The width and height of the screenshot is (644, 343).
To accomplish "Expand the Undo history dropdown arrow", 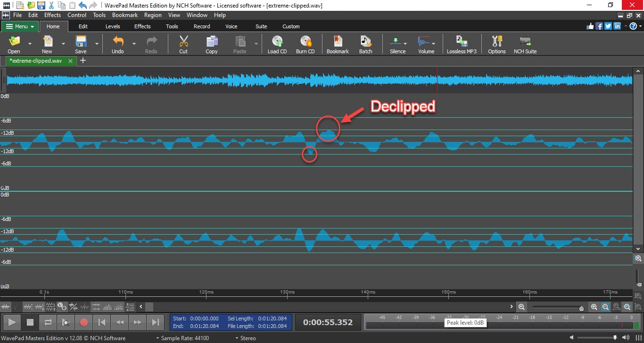I will [134, 43].
